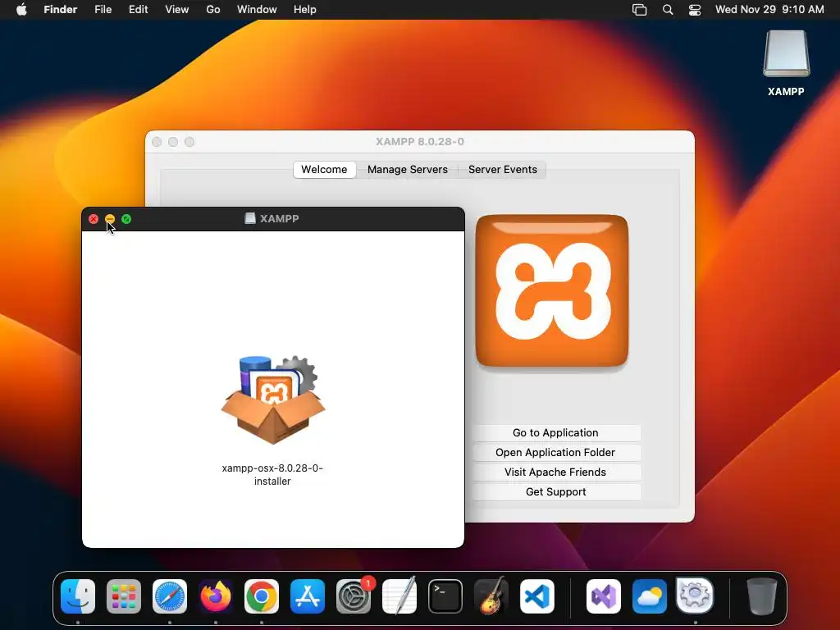The width and height of the screenshot is (840, 630).
Task: Zoom the XAMPP Finder window with green button
Action: pos(126,219)
